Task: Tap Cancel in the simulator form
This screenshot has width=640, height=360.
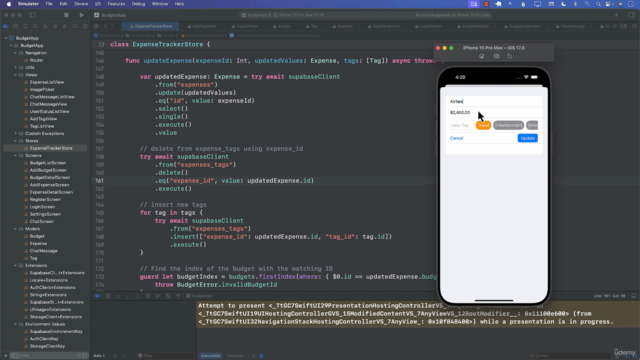Action: click(456, 138)
